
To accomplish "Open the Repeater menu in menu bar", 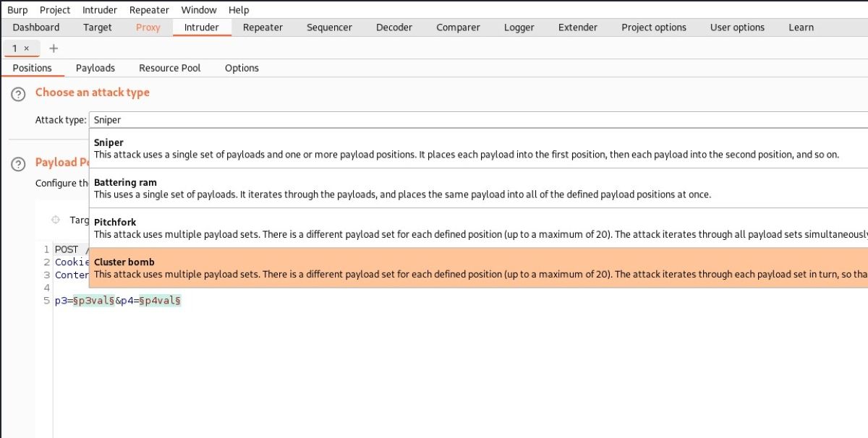I will coord(149,10).
